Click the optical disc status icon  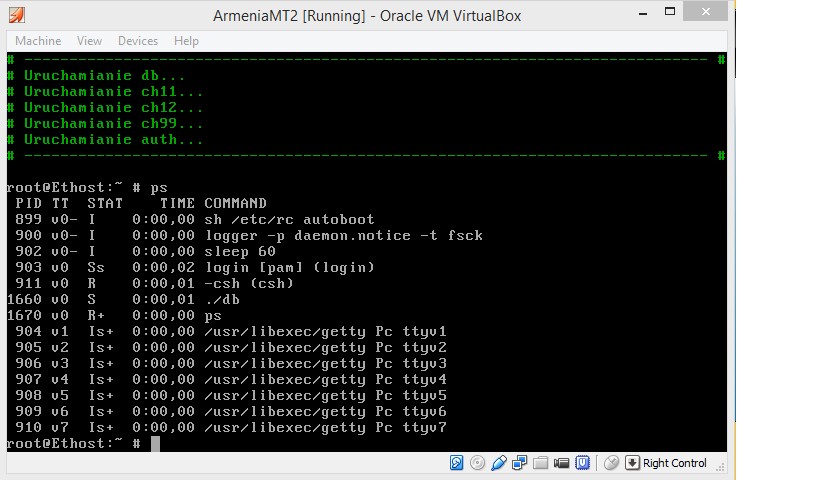(x=477, y=463)
